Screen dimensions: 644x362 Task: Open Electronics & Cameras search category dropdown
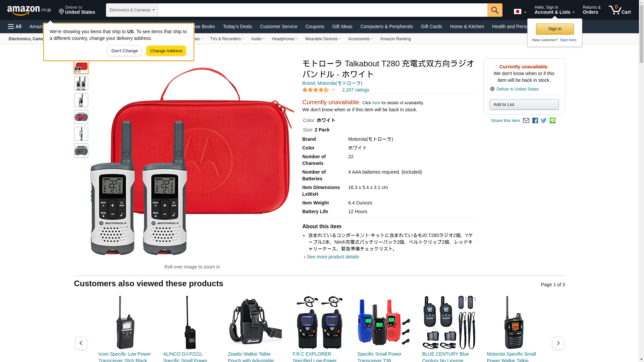tap(132, 10)
